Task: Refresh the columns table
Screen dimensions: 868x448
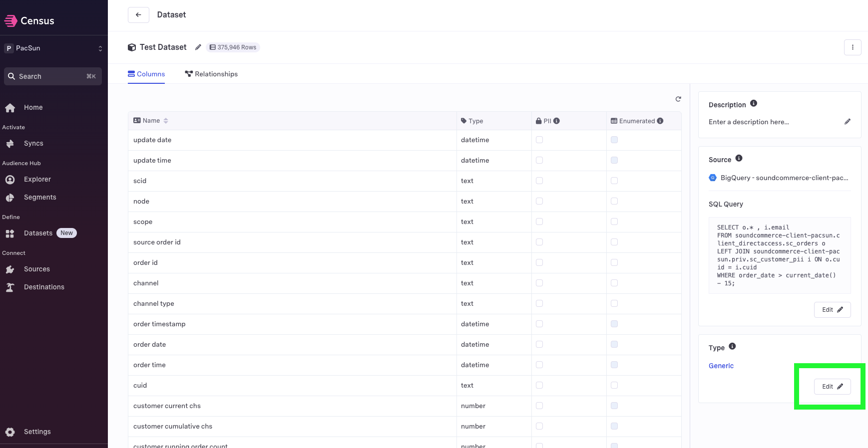Action: click(678, 99)
